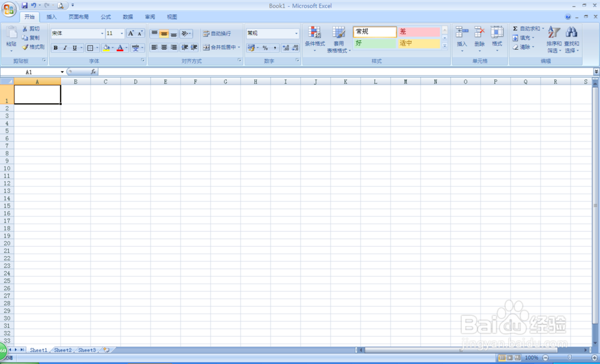Click the formula bar input

(x=345, y=72)
